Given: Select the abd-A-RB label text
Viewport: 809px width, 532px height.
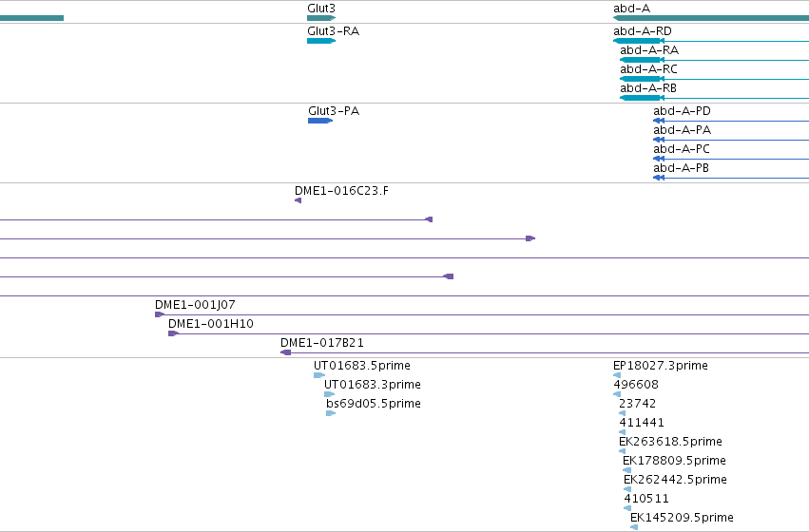Looking at the screenshot, I should click(648, 88).
